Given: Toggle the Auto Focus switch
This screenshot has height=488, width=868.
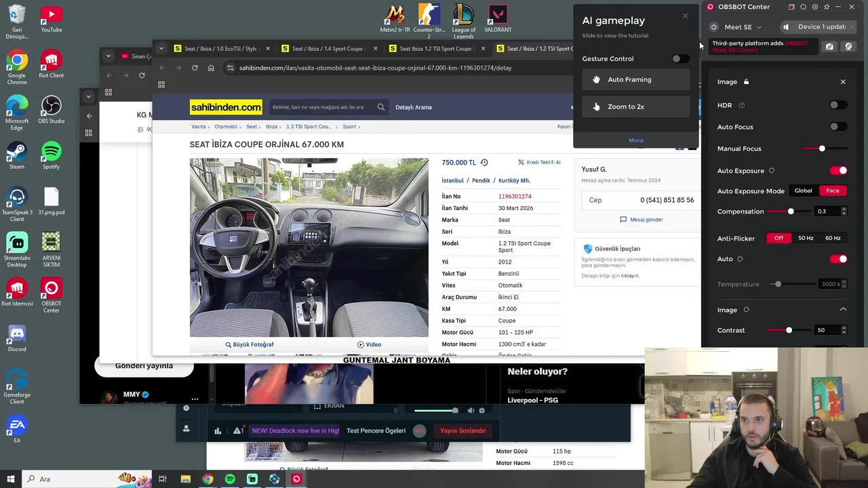Looking at the screenshot, I should [838, 127].
